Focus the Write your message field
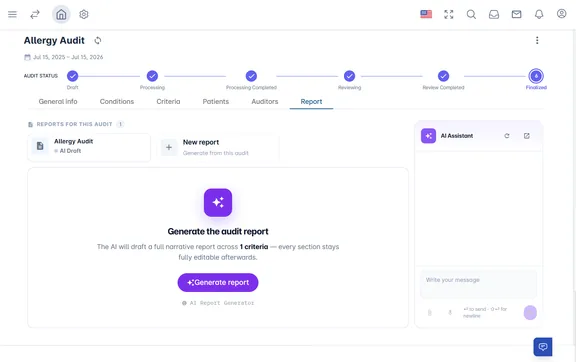Image resolution: width=576 pixels, height=362 pixels. pos(478,284)
